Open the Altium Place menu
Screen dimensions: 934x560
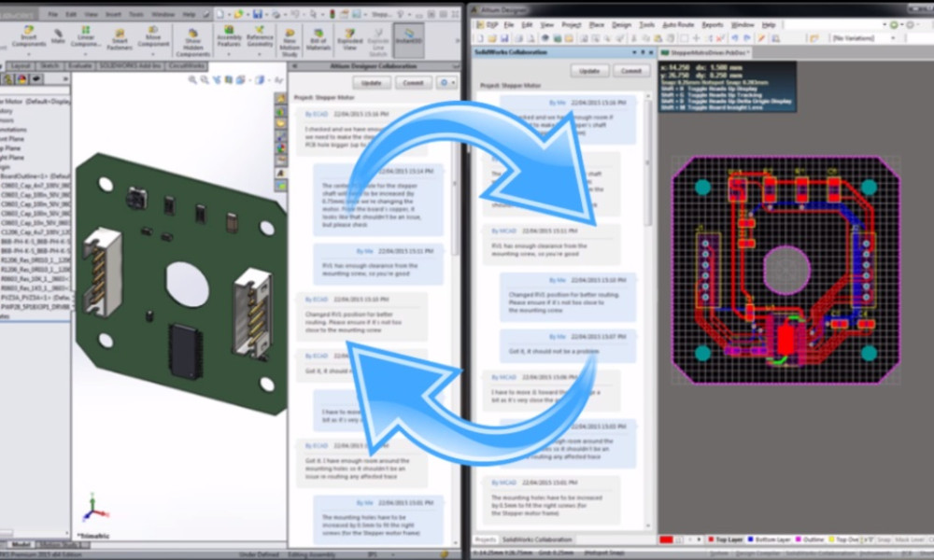pos(596,25)
